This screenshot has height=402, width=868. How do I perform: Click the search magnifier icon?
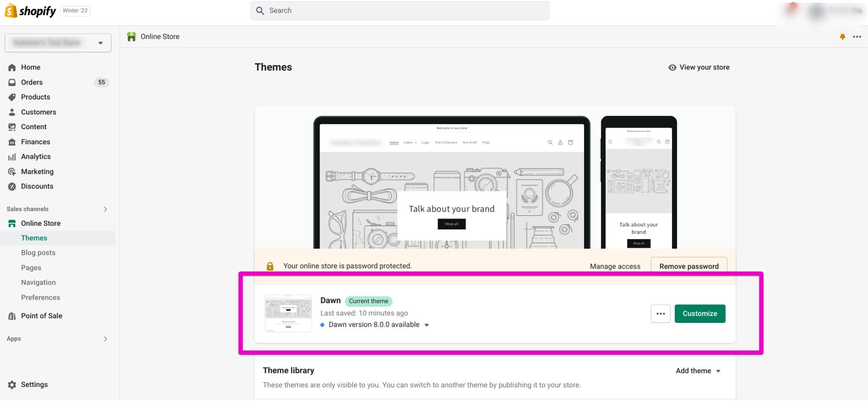click(260, 11)
